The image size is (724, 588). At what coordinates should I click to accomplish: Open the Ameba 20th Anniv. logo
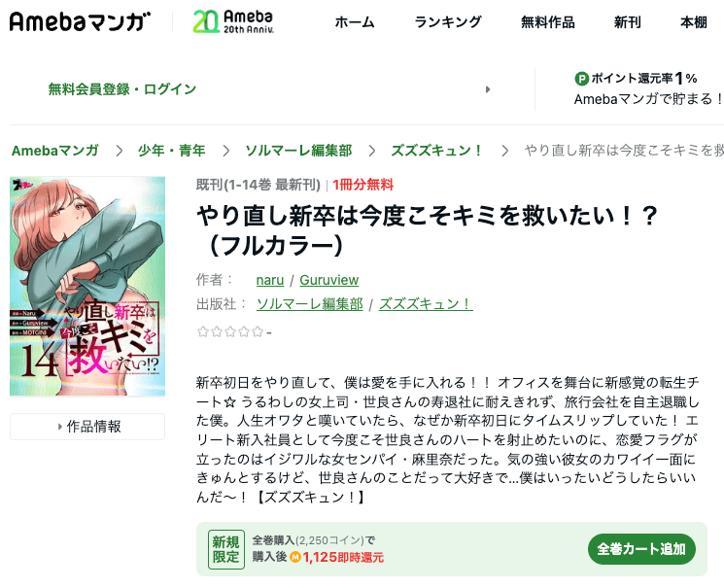[233, 21]
